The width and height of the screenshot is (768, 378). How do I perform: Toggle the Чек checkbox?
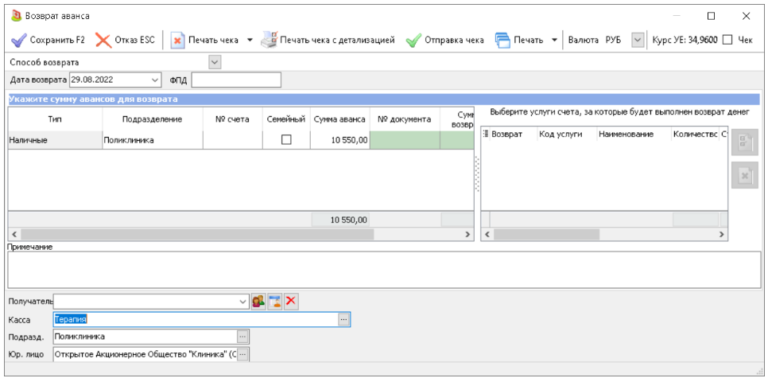click(727, 40)
